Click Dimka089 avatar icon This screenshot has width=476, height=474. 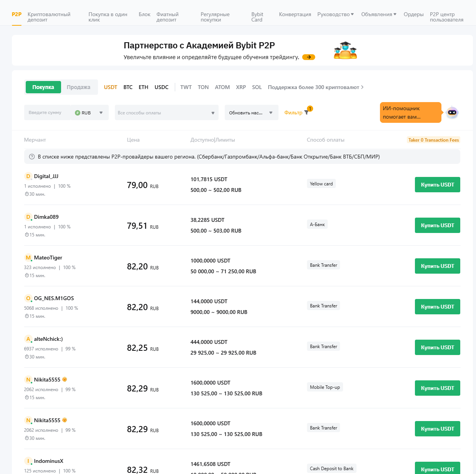pyautogui.click(x=28, y=217)
